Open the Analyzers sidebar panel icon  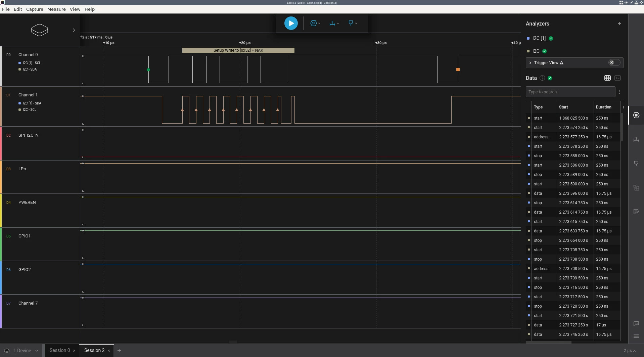[636, 115]
